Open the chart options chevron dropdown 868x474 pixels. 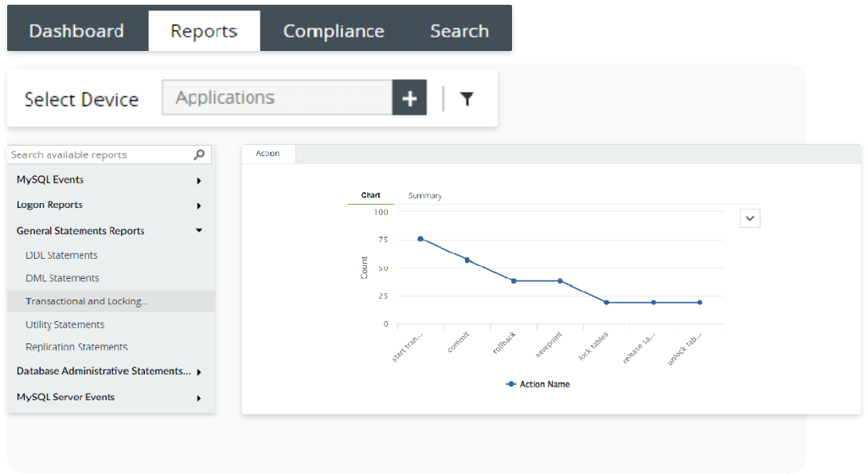(x=749, y=217)
